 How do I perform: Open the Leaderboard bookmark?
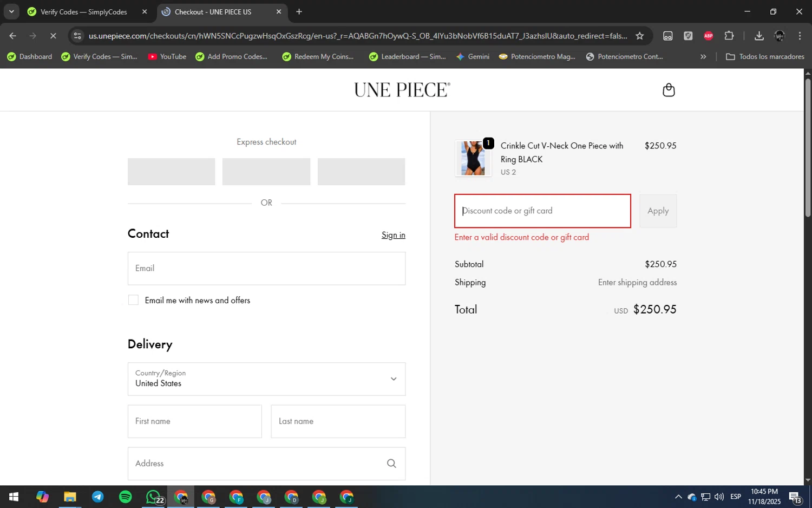408,56
